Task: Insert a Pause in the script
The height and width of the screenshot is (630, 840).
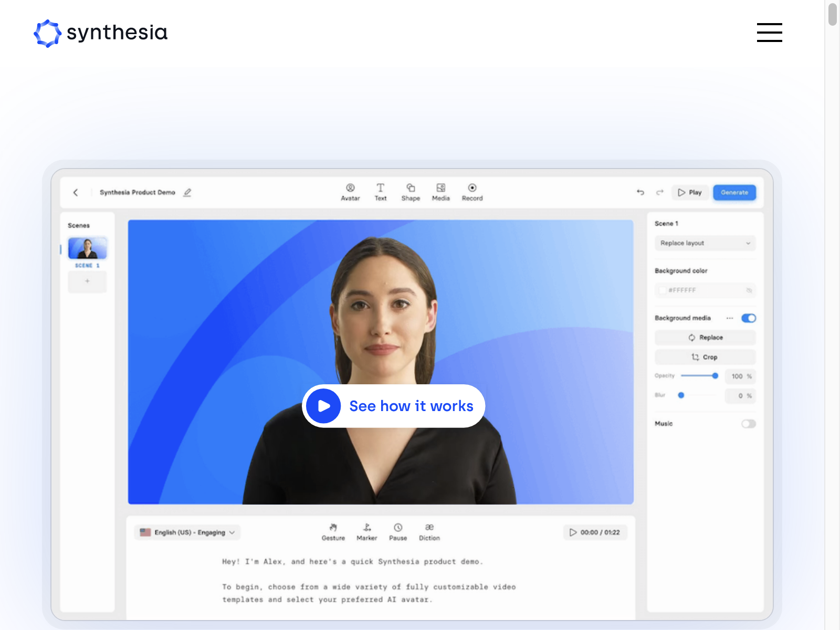Action: [398, 528]
